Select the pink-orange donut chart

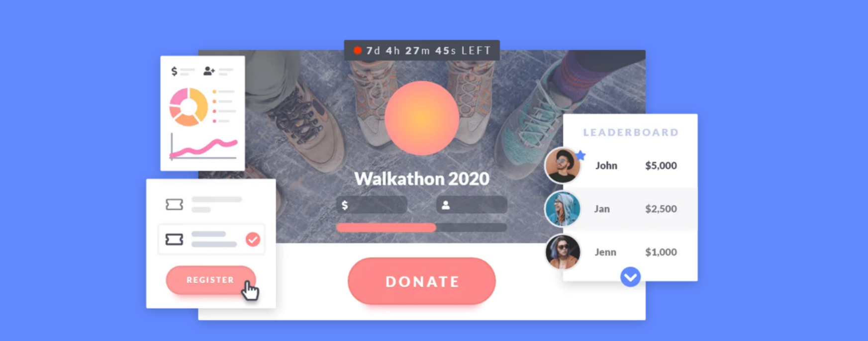189,107
